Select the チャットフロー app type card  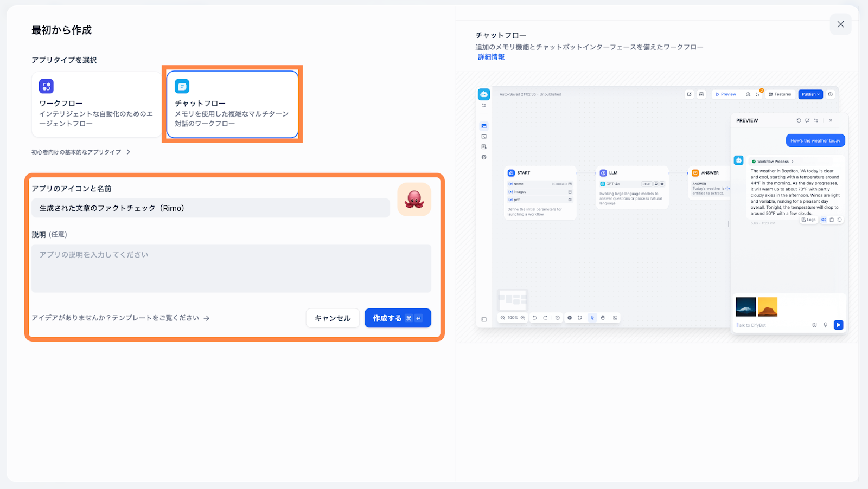[232, 105]
